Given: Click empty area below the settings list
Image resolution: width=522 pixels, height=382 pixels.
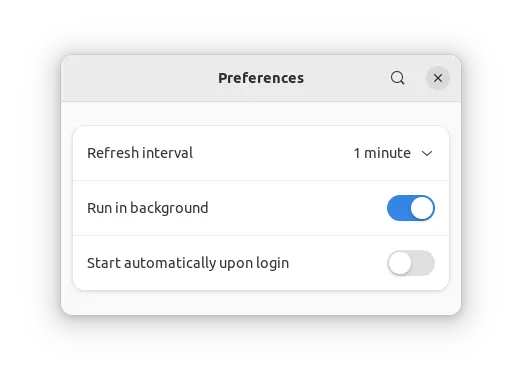Looking at the screenshot, I should (261, 302).
